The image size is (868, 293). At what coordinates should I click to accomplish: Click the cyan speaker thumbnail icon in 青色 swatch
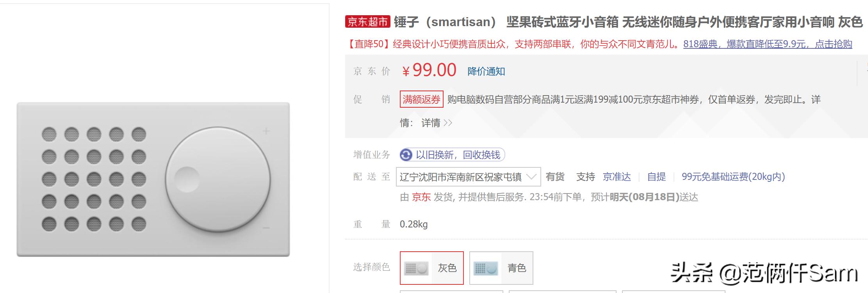point(485,268)
